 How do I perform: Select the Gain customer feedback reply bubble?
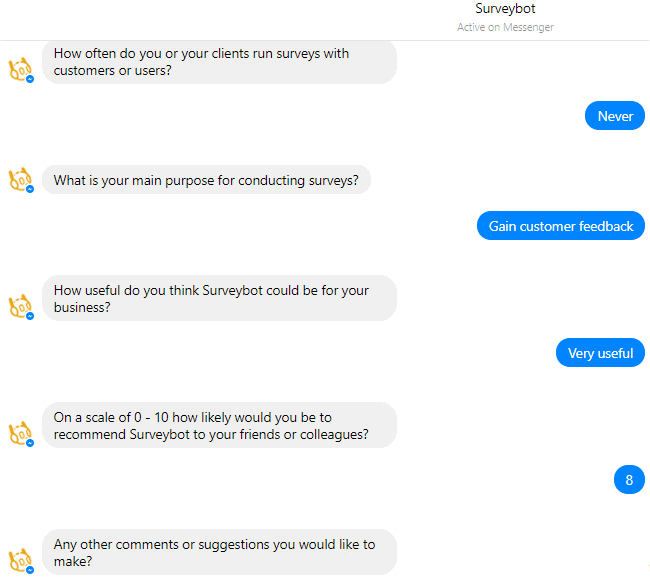[x=561, y=226]
